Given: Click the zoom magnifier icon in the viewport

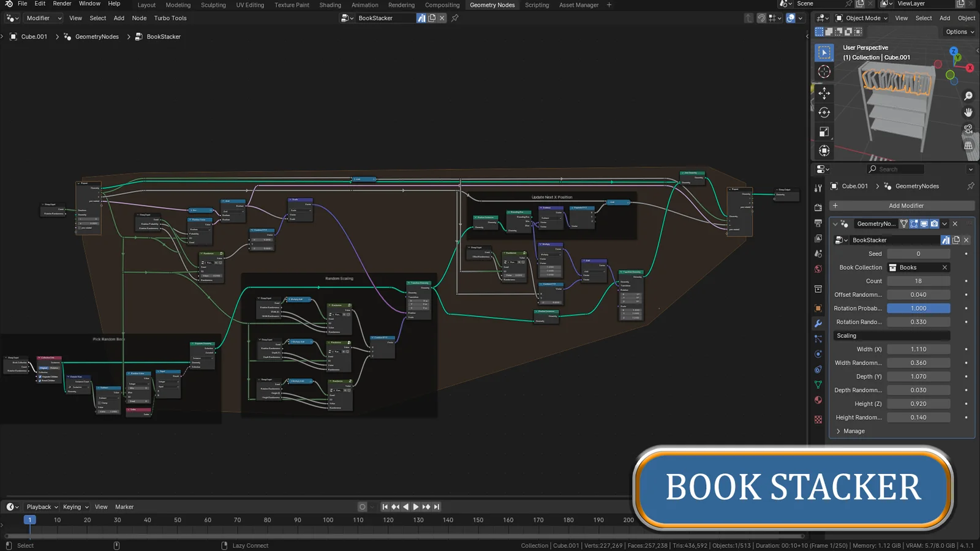Looking at the screenshot, I should pos(968,96).
